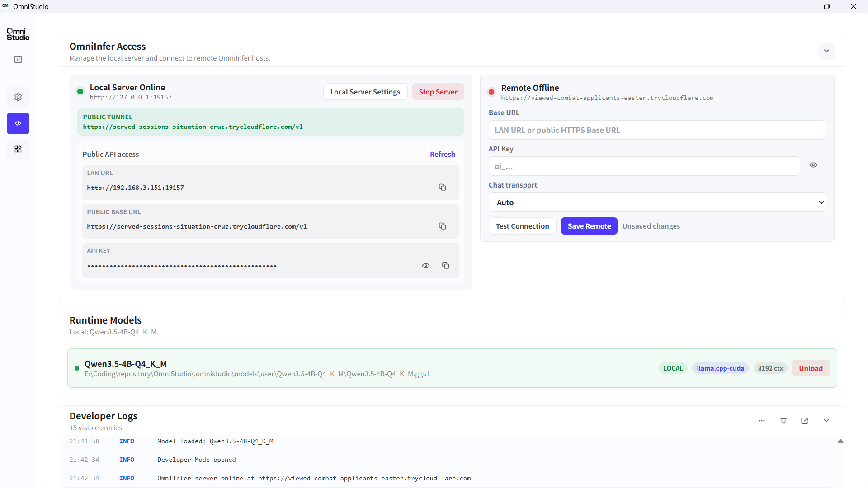Click the Qwen3.5-4B-Q4_K_M model name
The height and width of the screenshot is (488, 868).
(126, 364)
